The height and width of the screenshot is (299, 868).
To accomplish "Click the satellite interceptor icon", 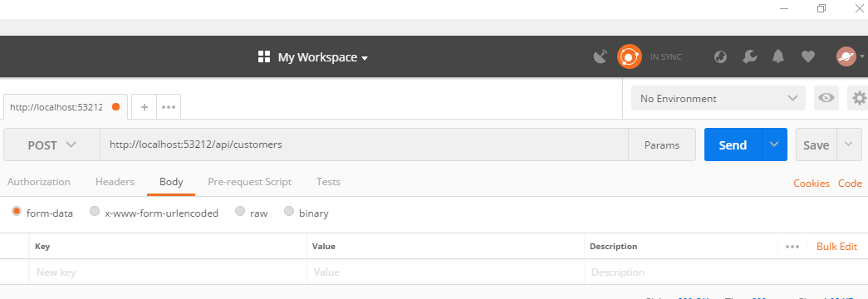I will [x=600, y=56].
